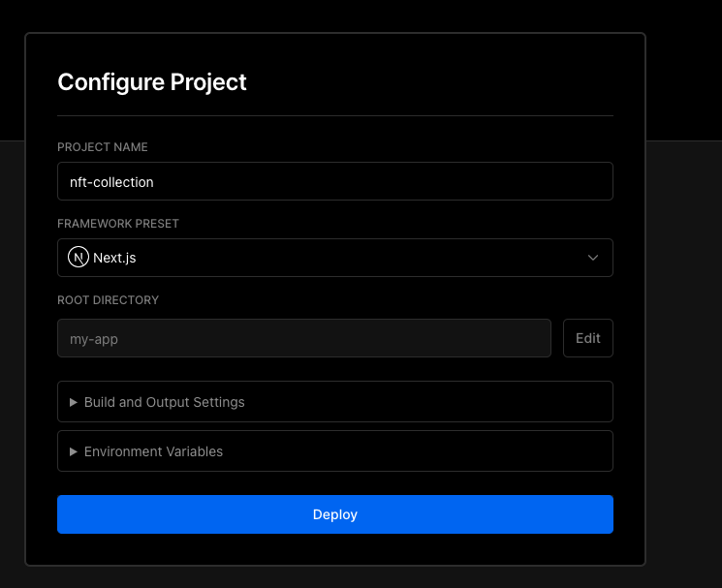Select the Next.js text in preset selector
The image size is (722, 588).
[x=114, y=258]
